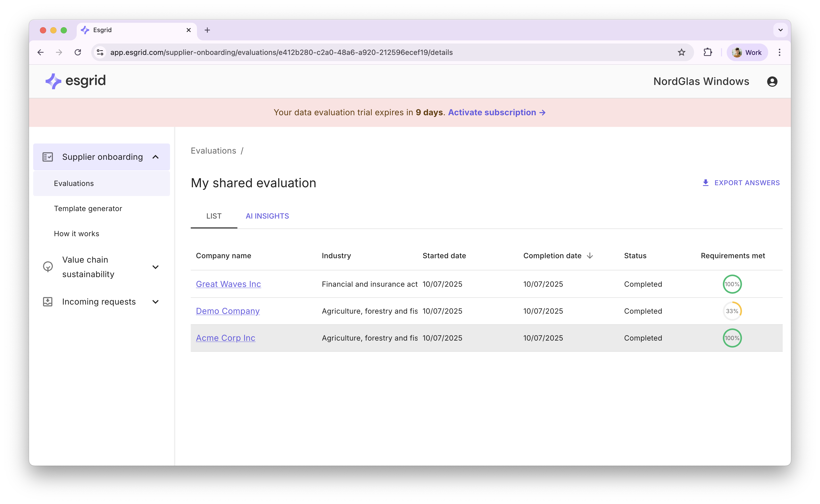Click the browser address bar URL
The image size is (820, 504).
pos(281,52)
